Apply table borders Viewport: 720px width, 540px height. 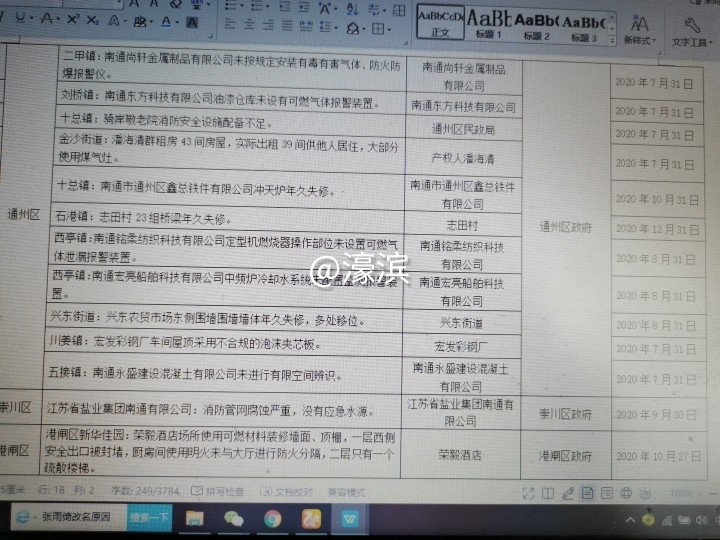point(377,29)
